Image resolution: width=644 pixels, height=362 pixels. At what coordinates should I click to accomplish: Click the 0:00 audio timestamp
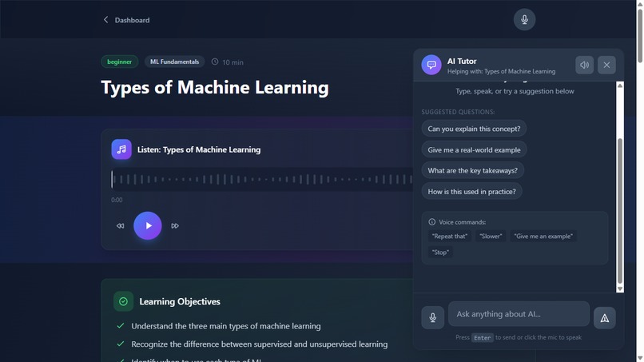tap(117, 200)
